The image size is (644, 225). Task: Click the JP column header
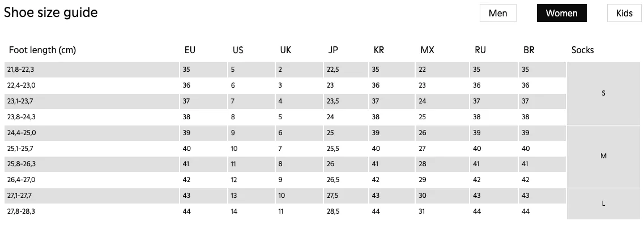333,50
